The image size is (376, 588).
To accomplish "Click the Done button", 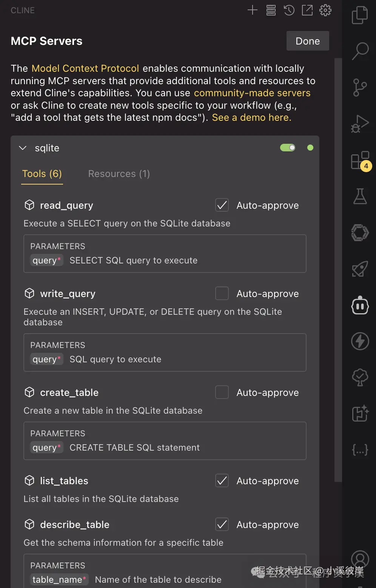I will (308, 41).
